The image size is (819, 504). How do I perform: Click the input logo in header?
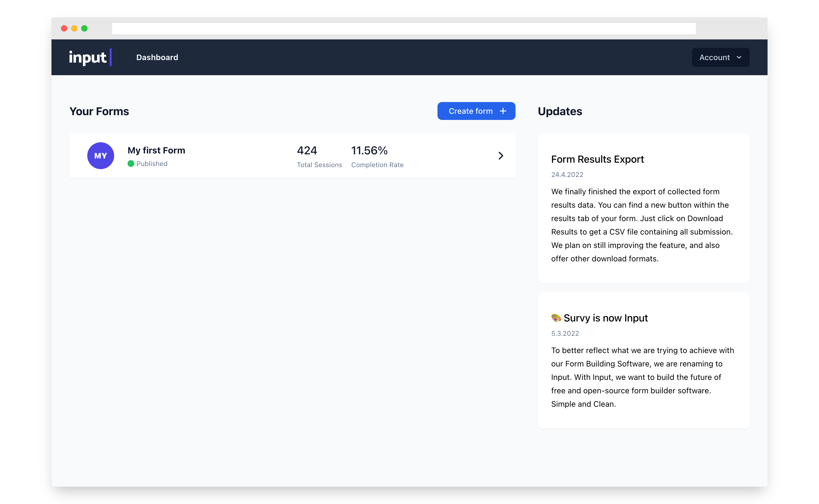coord(90,57)
